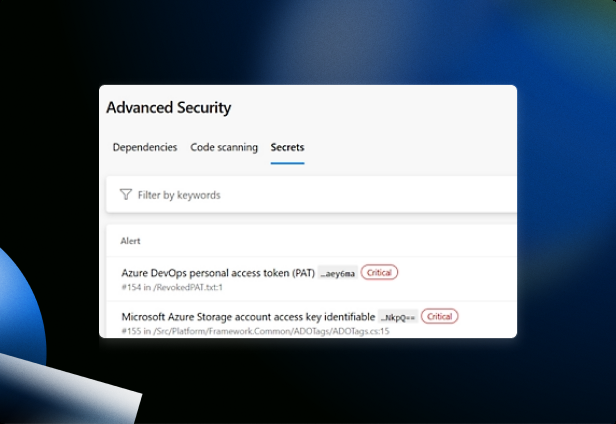Click the #154 in /RevokedPAT.txt:1 location text
Viewport: 616px width, 424px height.
point(172,287)
